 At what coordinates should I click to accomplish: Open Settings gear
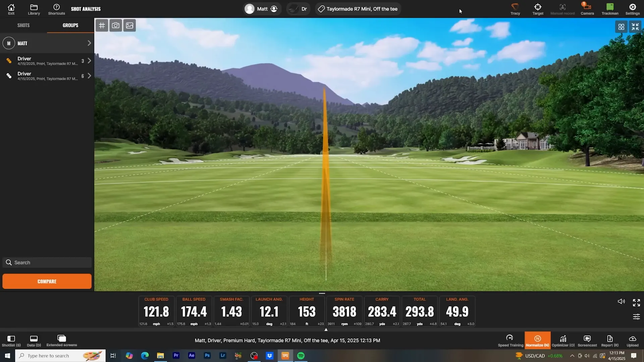tap(632, 9)
